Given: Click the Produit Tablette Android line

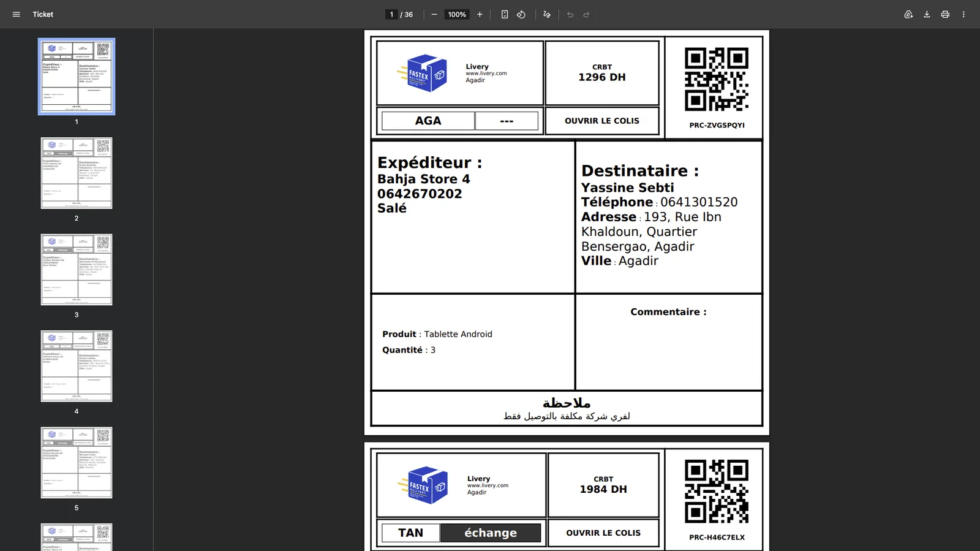Looking at the screenshot, I should [437, 334].
